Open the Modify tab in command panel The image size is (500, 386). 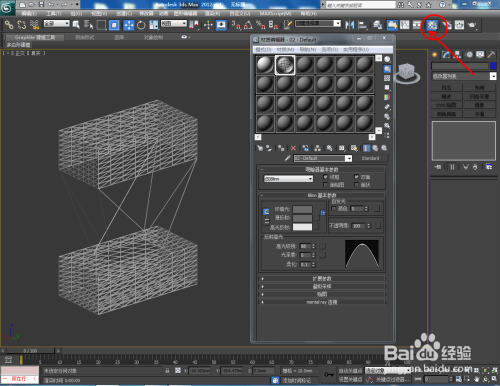[x=446, y=55]
